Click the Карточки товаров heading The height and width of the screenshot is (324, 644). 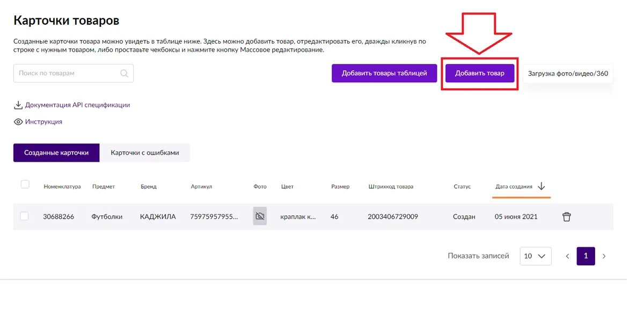pos(66,21)
